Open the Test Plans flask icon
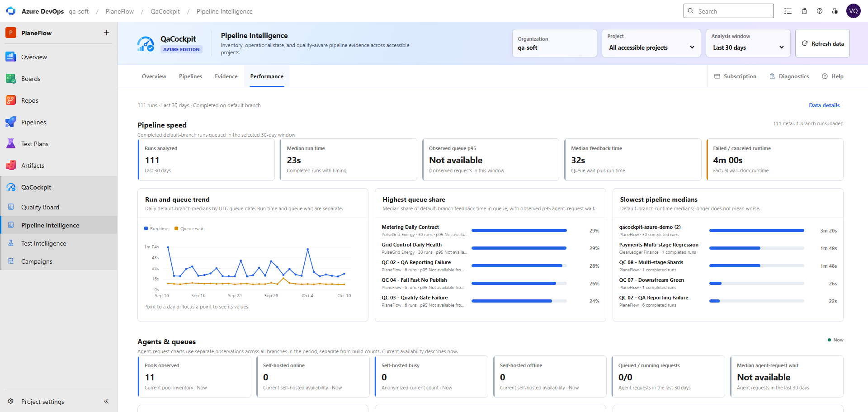The image size is (868, 412). click(11, 144)
